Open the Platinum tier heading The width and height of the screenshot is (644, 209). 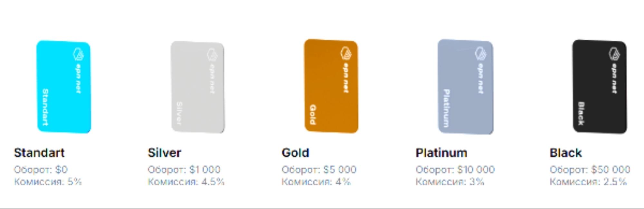441,153
